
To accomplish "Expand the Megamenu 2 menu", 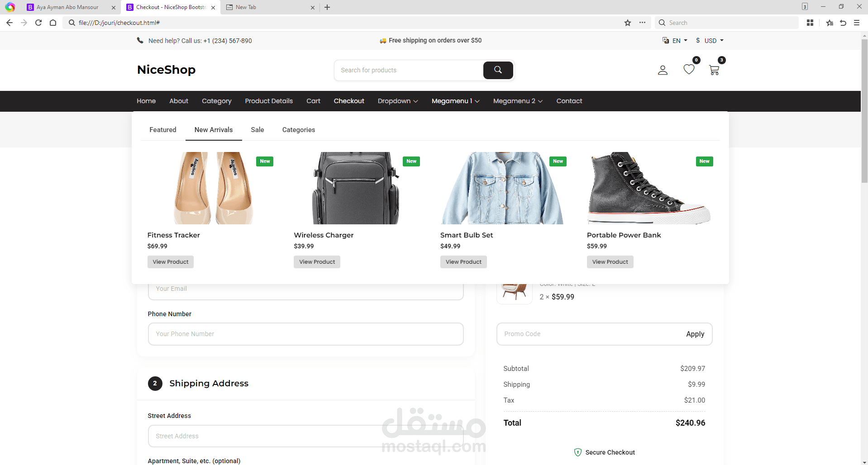I will point(518,101).
